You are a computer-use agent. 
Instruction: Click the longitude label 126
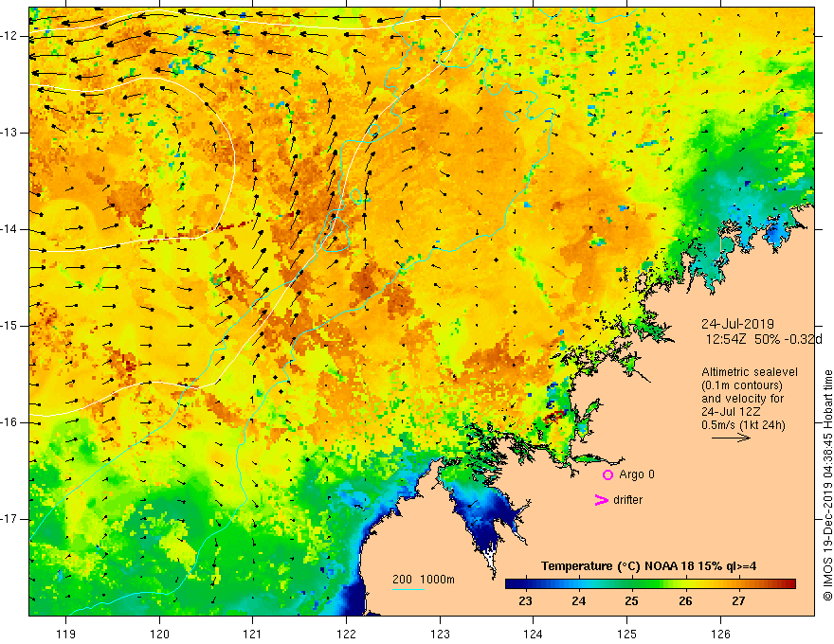[x=720, y=634]
